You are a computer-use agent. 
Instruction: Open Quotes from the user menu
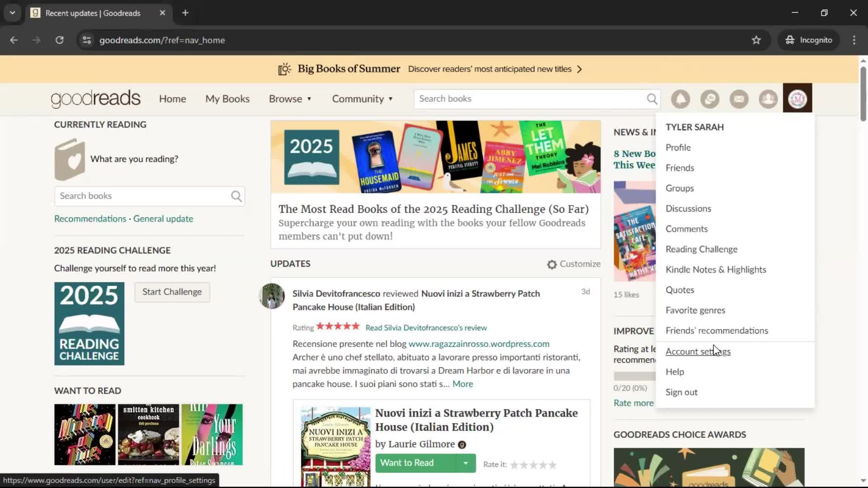pos(679,290)
